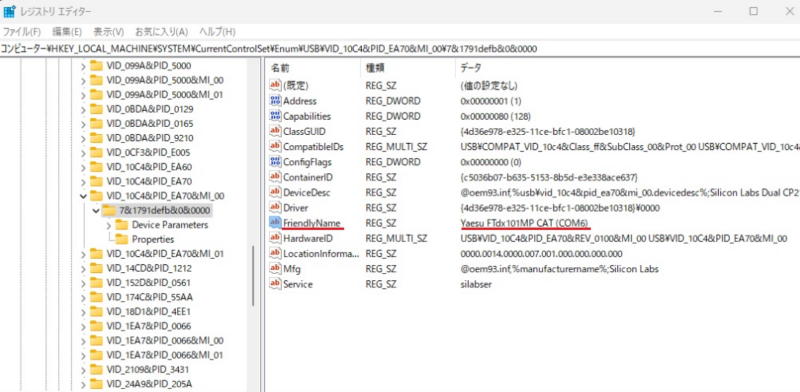Image resolution: width=800 pixels, height=392 pixels.
Task: Select the VID_1EA7&PID_0066&MI_00 key
Action: pyautogui.click(x=164, y=340)
